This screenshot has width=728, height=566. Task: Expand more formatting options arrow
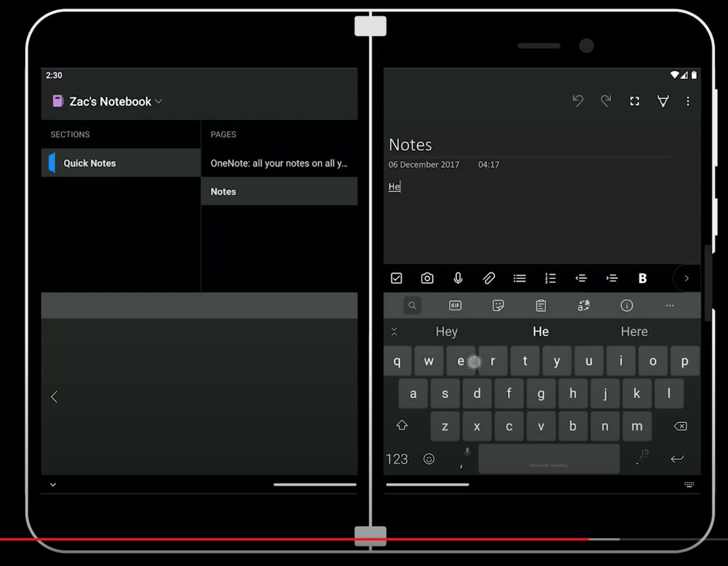[686, 278]
